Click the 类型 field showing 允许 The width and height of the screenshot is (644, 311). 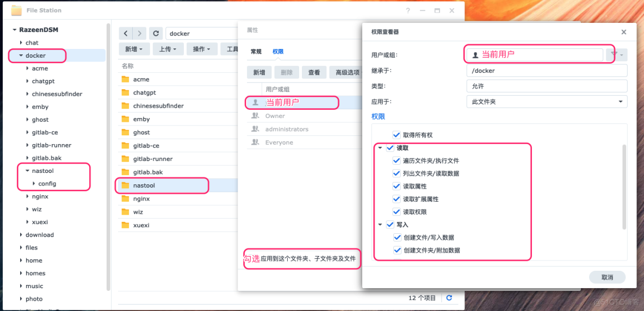[547, 86]
